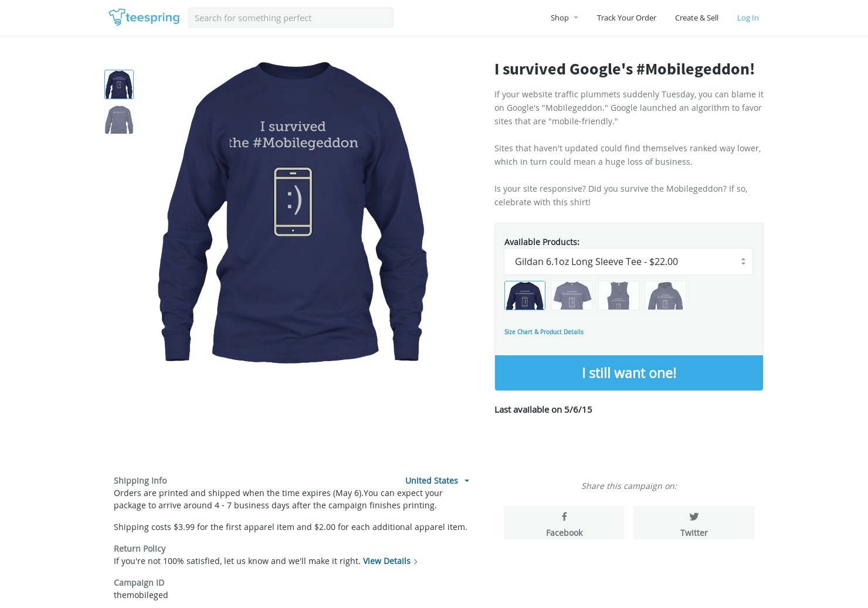Screen dimensions: 868x608
Task: Select the gray long sleeve back thumbnail
Action: 119,120
